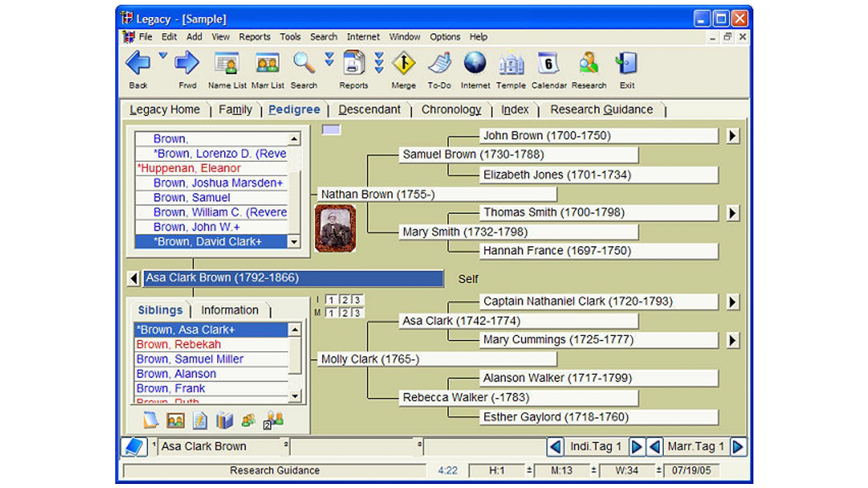This screenshot has height=488, width=868.
Task: Switch to the Legacy Home tab
Action: click(165, 110)
